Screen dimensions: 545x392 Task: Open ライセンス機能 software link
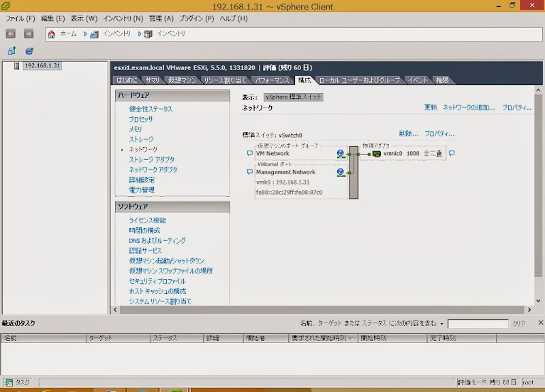147,220
